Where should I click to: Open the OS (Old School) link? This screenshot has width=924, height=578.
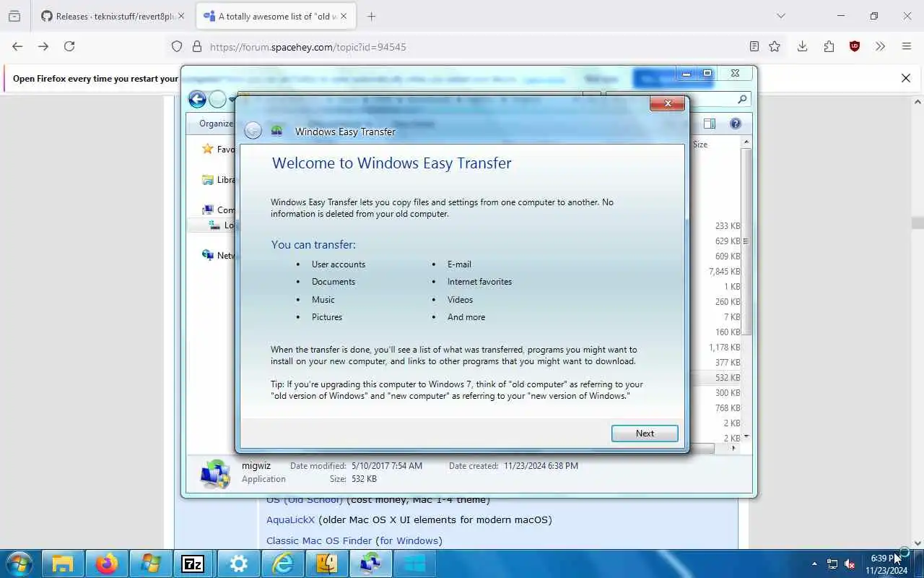304,500
